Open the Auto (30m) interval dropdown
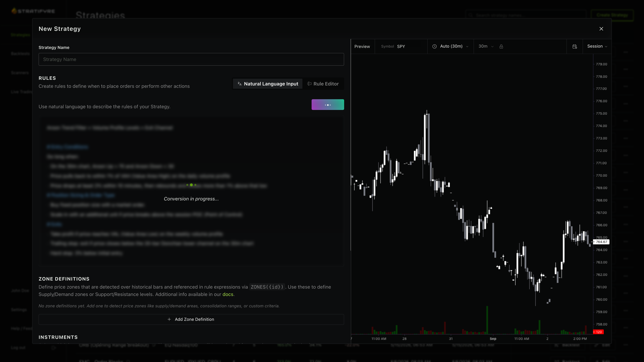Viewport: 644px width, 362px height. point(451,46)
